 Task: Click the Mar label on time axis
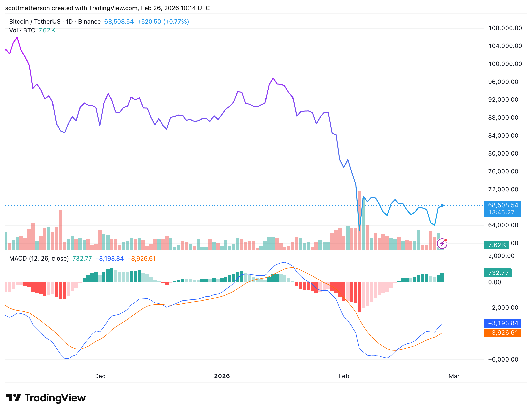click(454, 376)
